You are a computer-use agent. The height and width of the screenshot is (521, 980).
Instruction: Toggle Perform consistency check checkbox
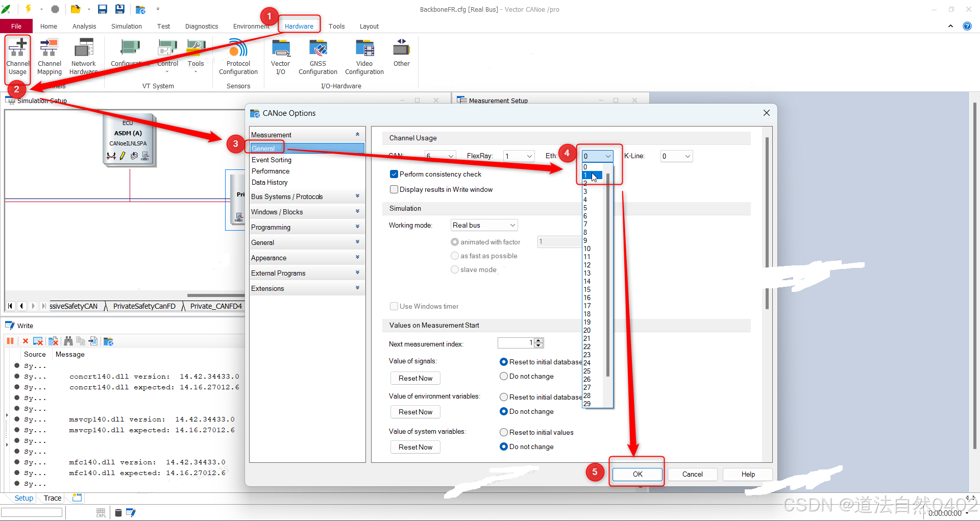coord(394,174)
